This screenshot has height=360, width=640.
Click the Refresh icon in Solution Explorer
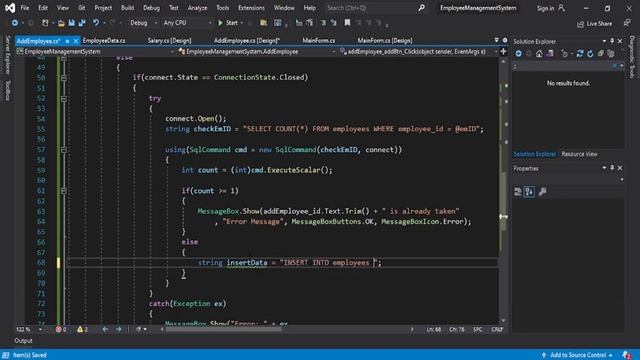(590, 54)
